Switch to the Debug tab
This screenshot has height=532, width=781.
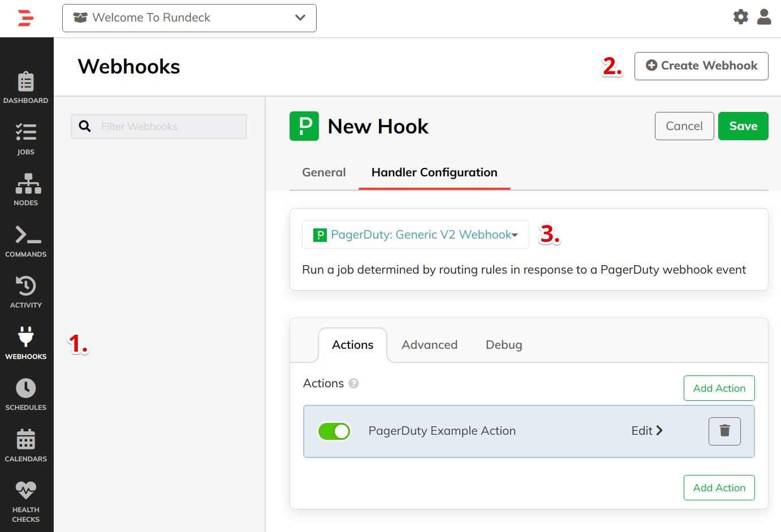click(503, 344)
